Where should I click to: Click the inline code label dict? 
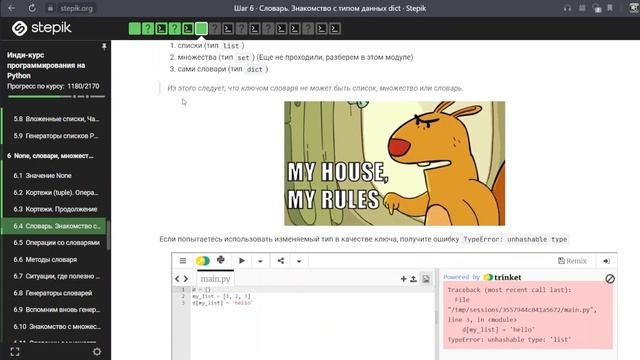[x=255, y=69]
